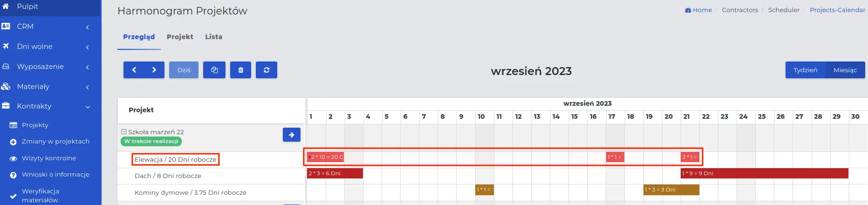Collapse the Szkoła marzeń 22 tree
The height and width of the screenshot is (205, 868).
(123, 132)
